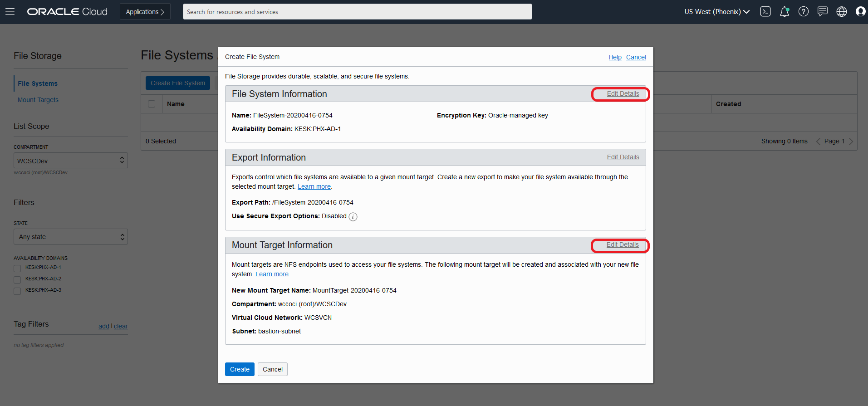Open the hamburger navigation menu

[x=10, y=11]
